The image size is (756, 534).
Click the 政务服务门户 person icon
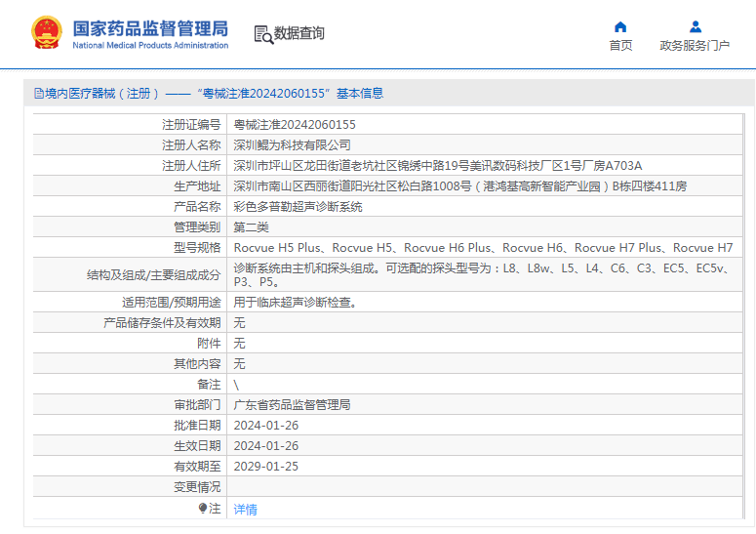click(695, 26)
